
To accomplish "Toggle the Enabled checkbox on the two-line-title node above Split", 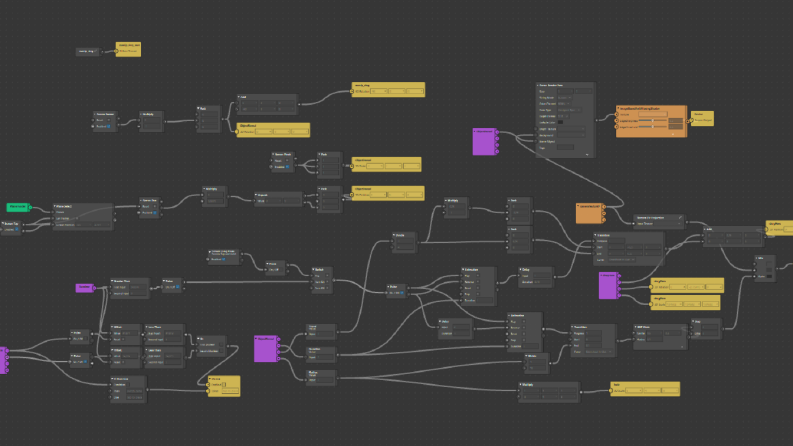I will [224, 259].
